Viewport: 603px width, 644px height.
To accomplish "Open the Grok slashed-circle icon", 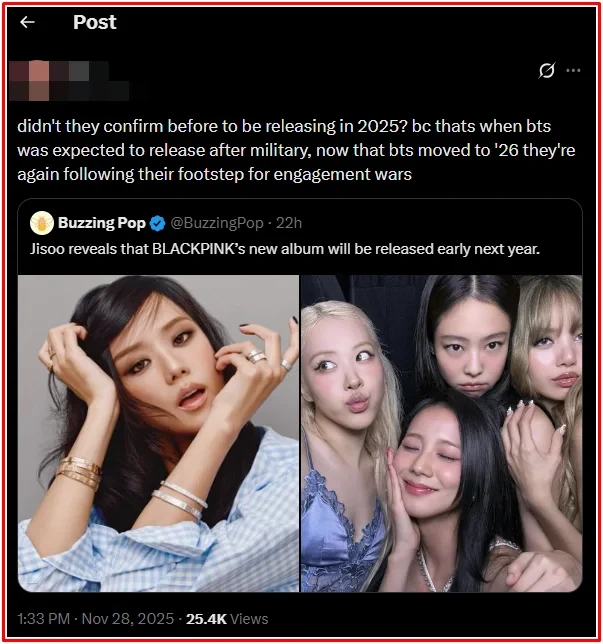I will coord(546,71).
